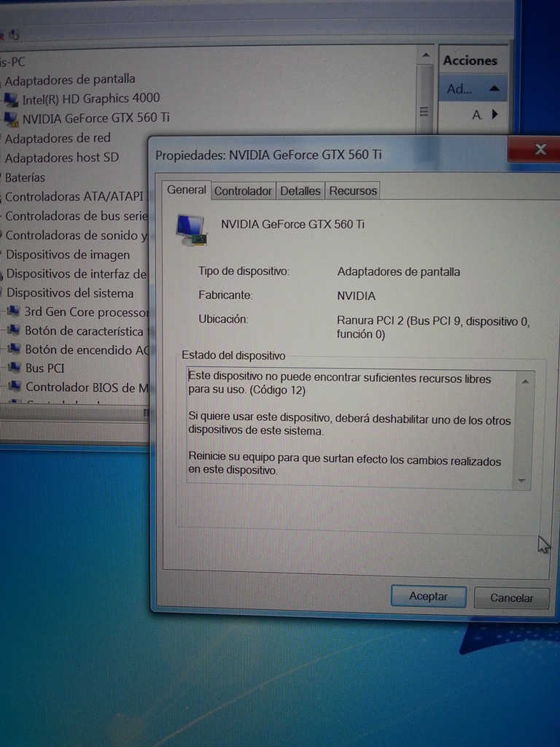560x747 pixels.
Task: Select Botón de característica entry
Action: (x=85, y=331)
